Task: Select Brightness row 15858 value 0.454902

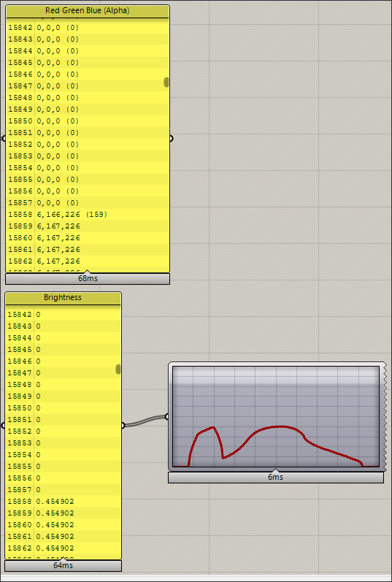Action: pyautogui.click(x=63, y=502)
